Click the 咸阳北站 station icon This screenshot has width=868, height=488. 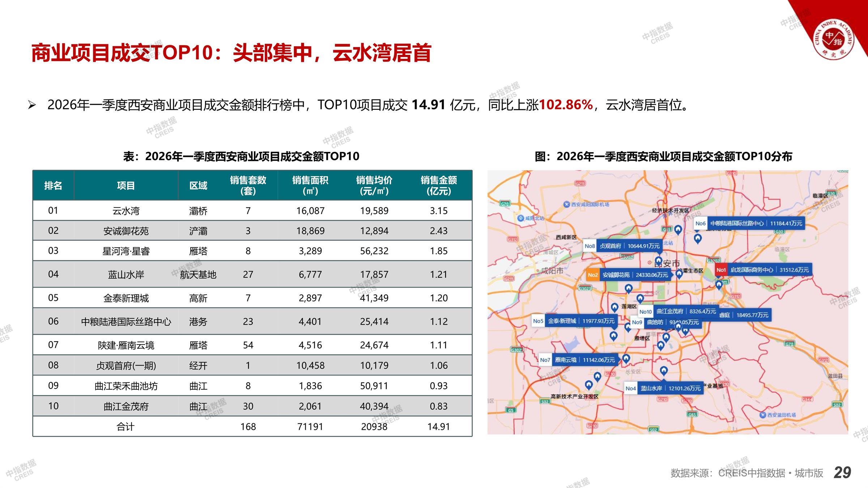click(520, 218)
